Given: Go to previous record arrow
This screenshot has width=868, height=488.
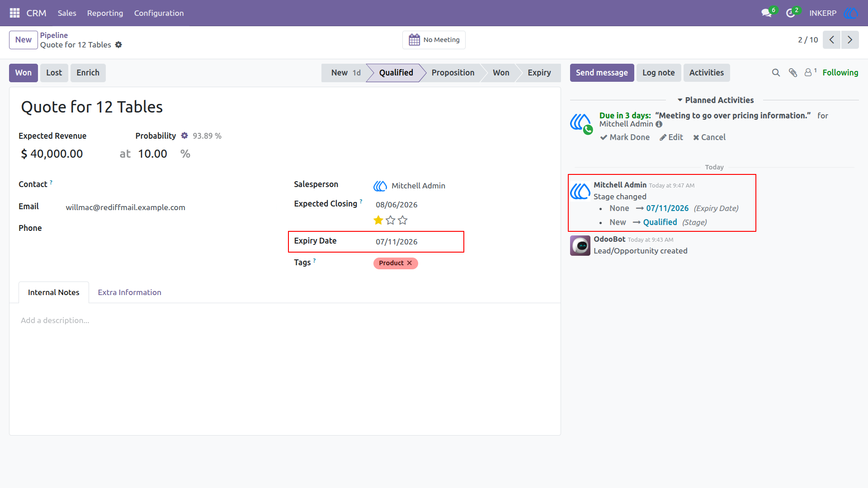Looking at the screenshot, I should (831, 40).
